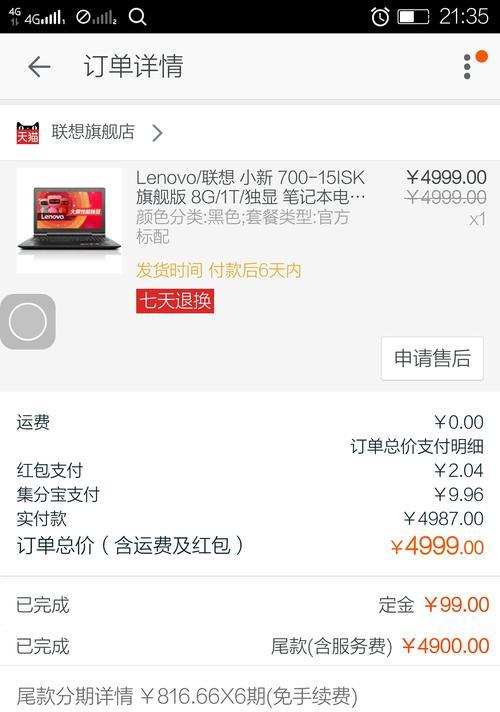Tap the alarm clock status icon
Screen dimensions: 500x712
coord(380,17)
